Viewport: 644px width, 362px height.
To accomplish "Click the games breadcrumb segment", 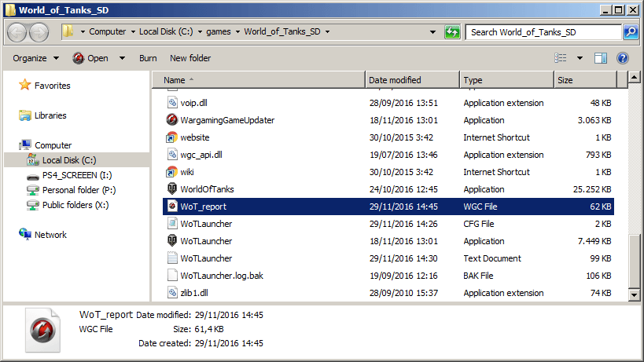I will [219, 31].
